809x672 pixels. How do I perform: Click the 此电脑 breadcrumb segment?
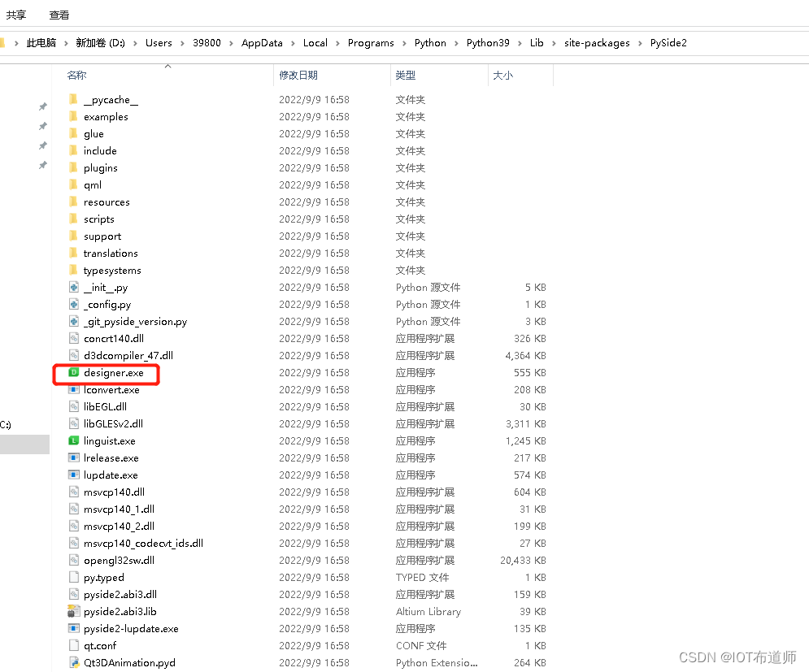coord(41,43)
